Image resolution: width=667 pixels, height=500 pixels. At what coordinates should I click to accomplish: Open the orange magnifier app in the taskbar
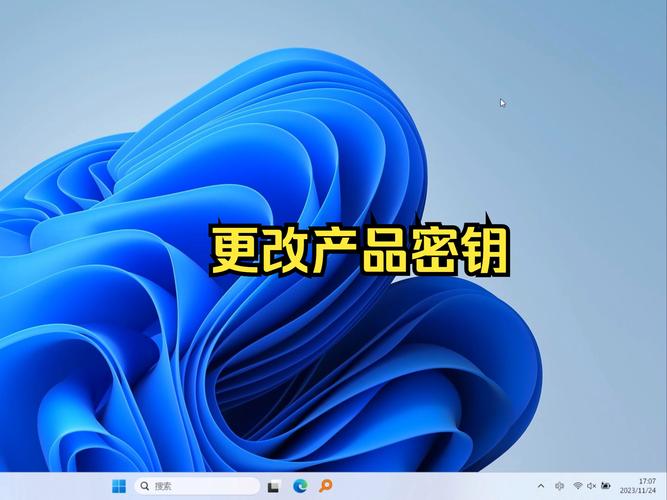[326, 486]
